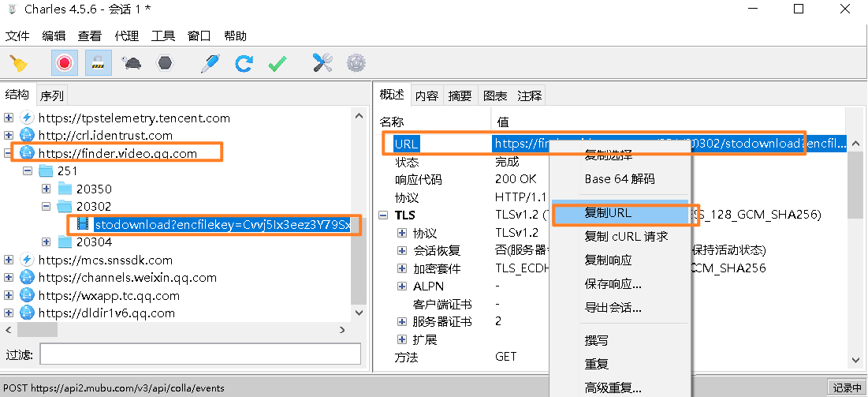868x397 pixels.
Task: Choose 高级重复... menu item
Action: point(620,388)
